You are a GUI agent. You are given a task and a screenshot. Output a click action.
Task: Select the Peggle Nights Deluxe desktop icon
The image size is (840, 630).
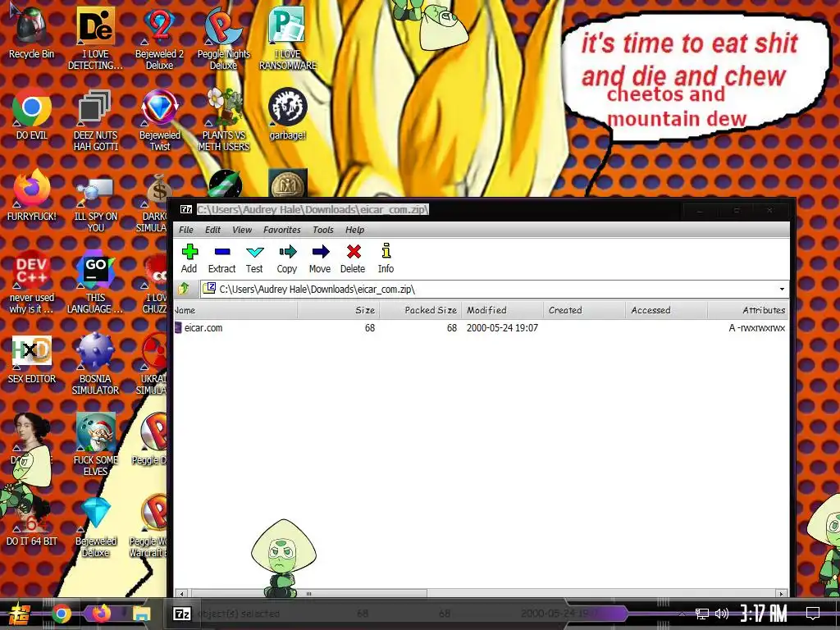(x=223, y=38)
